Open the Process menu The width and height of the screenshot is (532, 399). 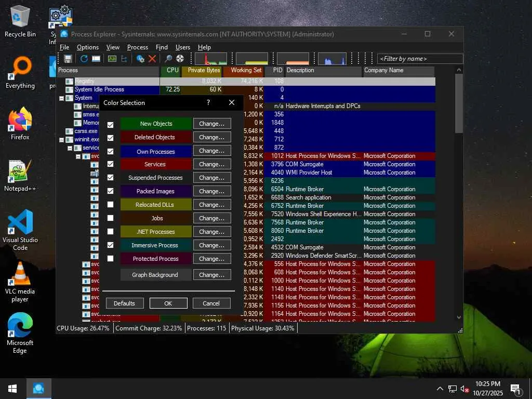[x=137, y=47]
